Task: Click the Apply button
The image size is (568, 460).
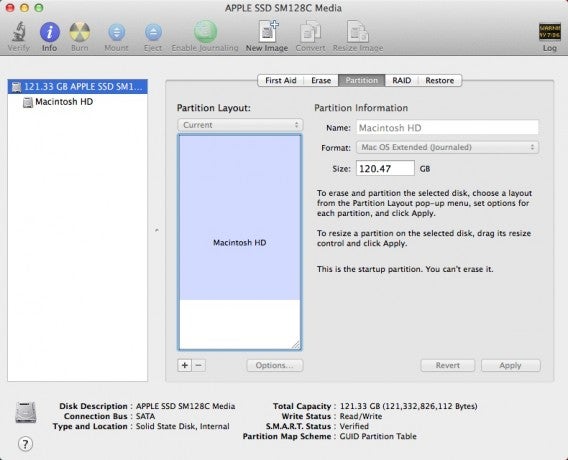Action: tap(511, 365)
